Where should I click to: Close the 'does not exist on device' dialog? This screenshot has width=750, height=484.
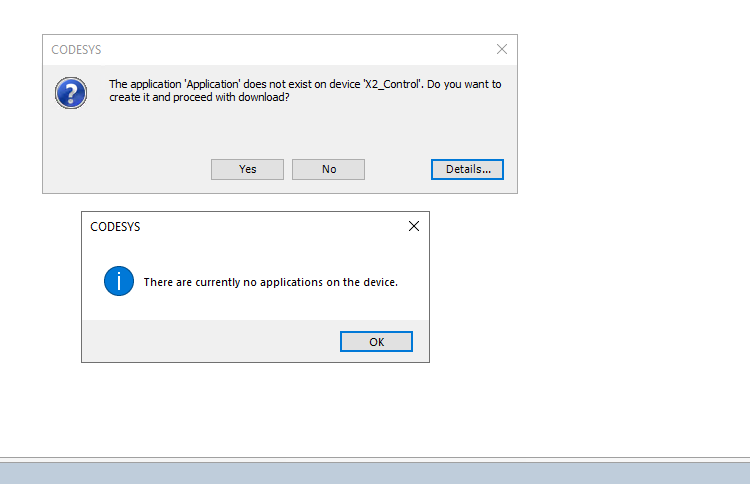click(502, 49)
